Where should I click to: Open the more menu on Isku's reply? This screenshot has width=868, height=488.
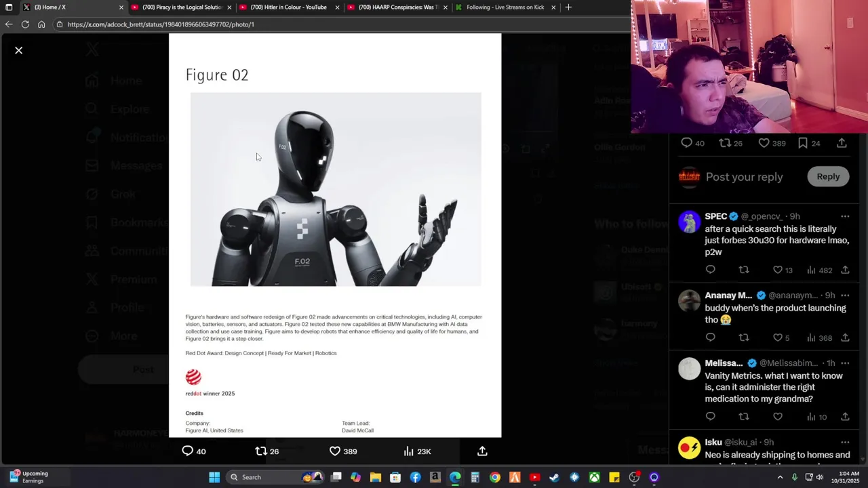pos(845,443)
